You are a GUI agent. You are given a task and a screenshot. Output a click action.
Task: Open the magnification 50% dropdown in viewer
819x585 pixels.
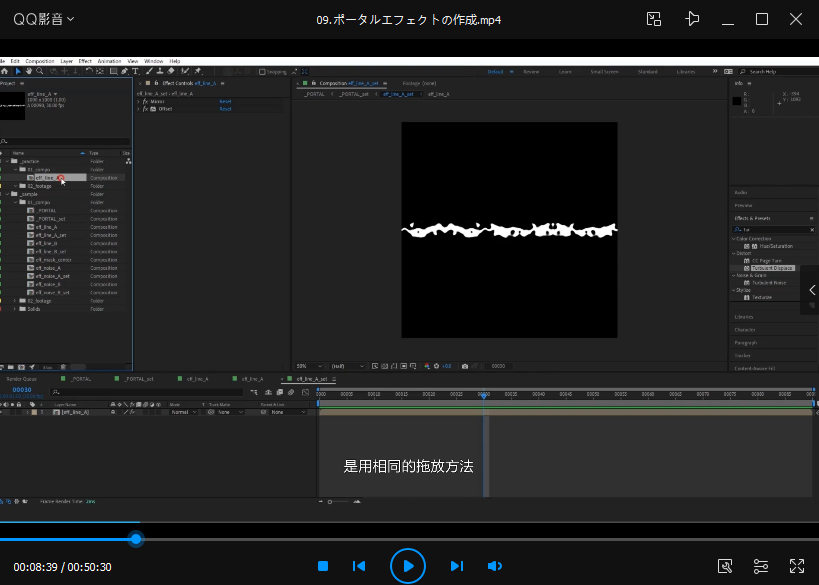click(304, 366)
